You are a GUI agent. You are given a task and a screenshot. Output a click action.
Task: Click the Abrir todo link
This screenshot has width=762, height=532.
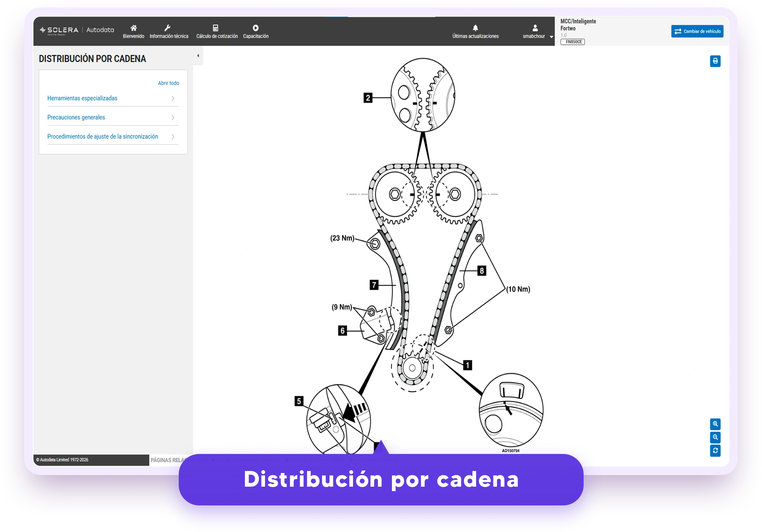pos(168,83)
